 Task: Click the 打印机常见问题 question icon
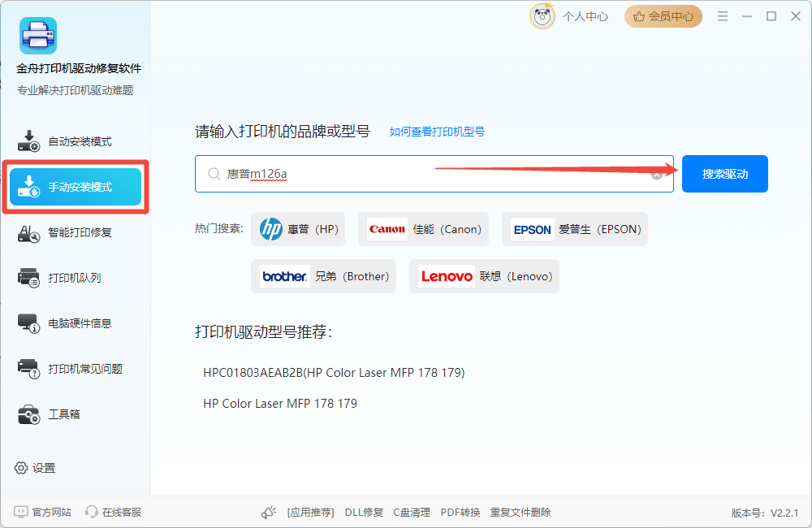pos(28,369)
